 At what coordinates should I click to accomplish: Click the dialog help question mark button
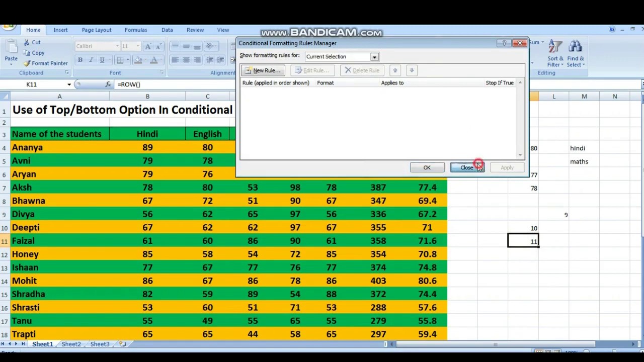pos(504,43)
